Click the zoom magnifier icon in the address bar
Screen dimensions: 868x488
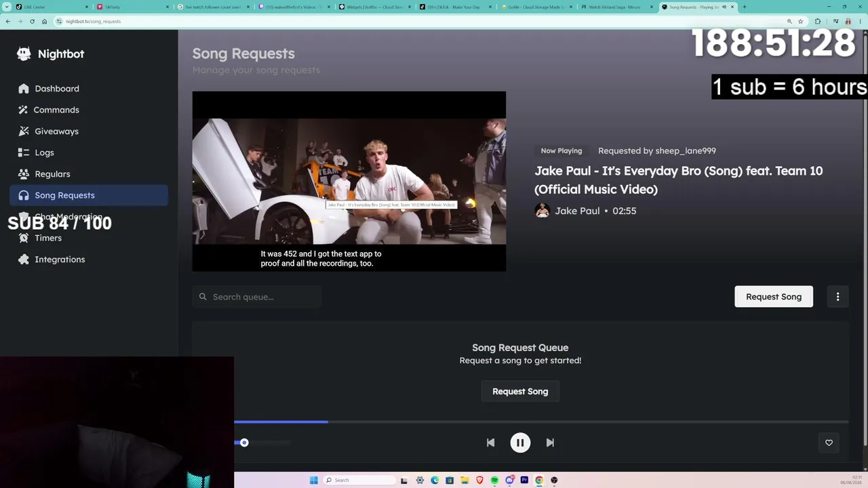click(790, 21)
